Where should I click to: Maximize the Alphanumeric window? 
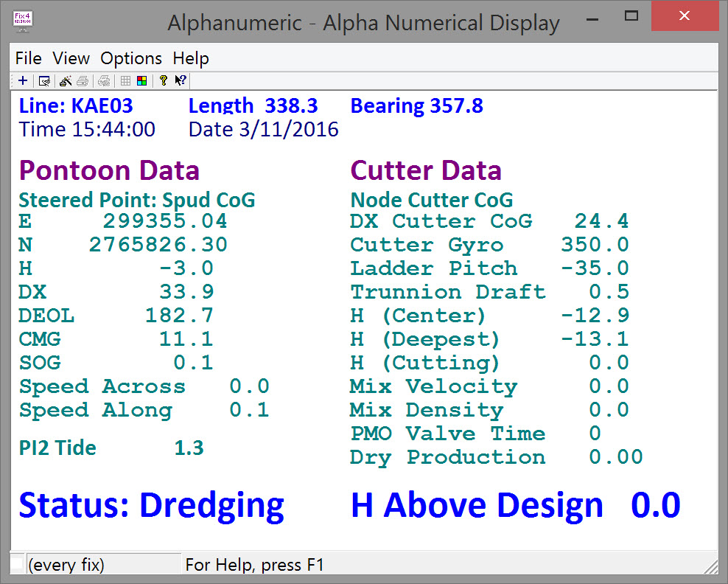coord(631,16)
